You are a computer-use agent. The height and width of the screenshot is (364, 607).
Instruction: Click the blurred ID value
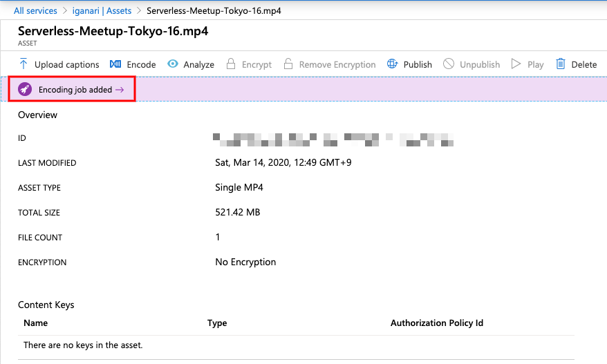pyautogui.click(x=333, y=140)
